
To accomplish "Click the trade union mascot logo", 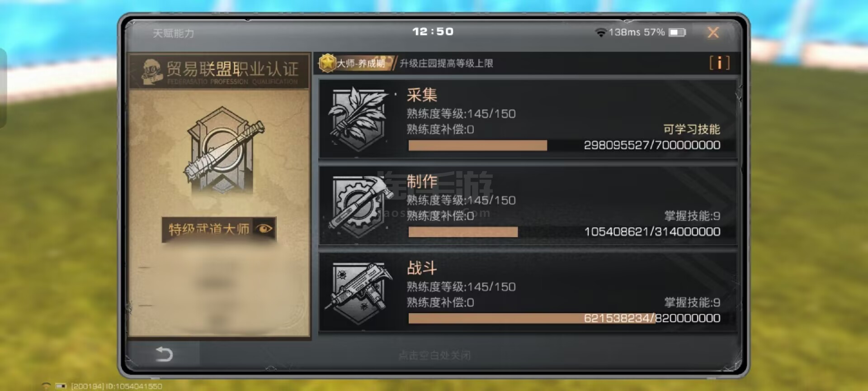I will [152, 71].
